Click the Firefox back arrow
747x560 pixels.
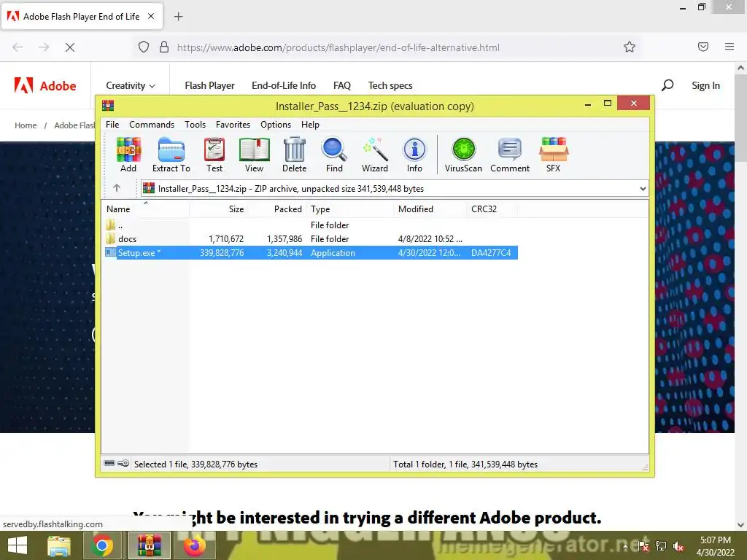[18, 47]
